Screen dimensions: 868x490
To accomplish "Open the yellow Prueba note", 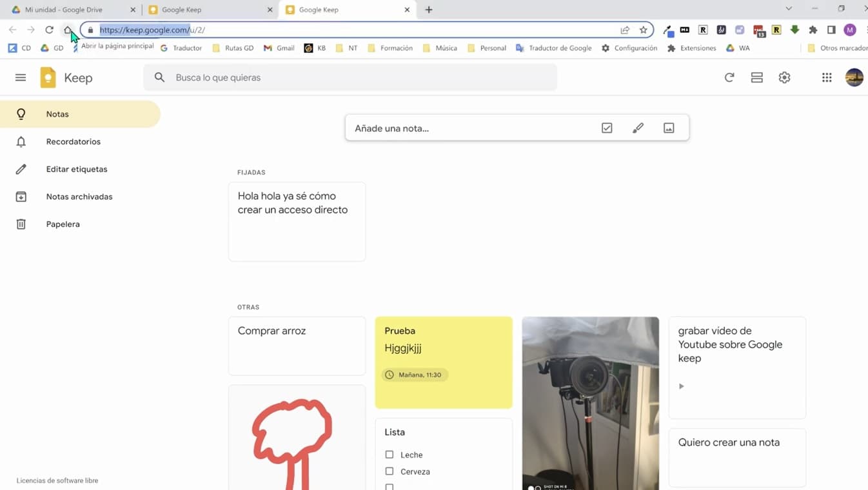I will point(444,362).
